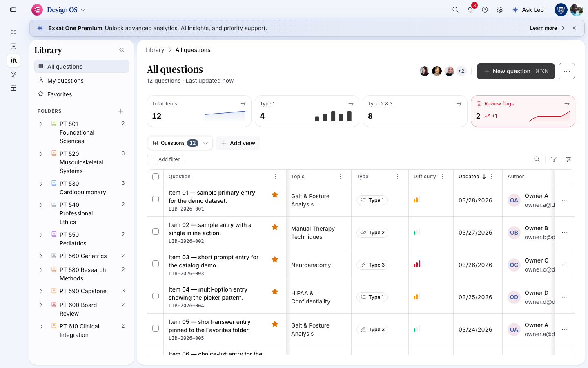
Task: Open the layout table icon in left rail
Action: pos(13,88)
